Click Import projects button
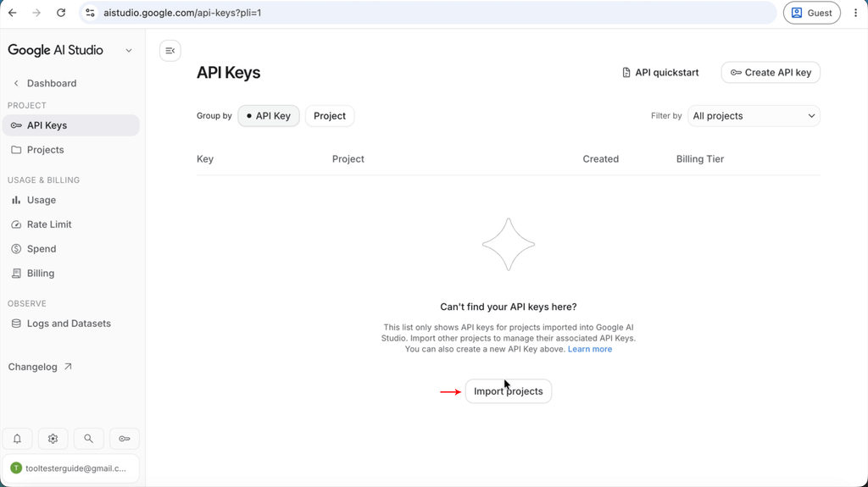 pos(509,391)
